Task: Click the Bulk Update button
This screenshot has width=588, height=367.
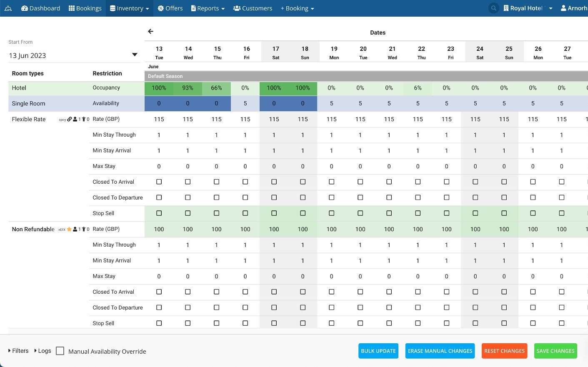Action: point(378,351)
